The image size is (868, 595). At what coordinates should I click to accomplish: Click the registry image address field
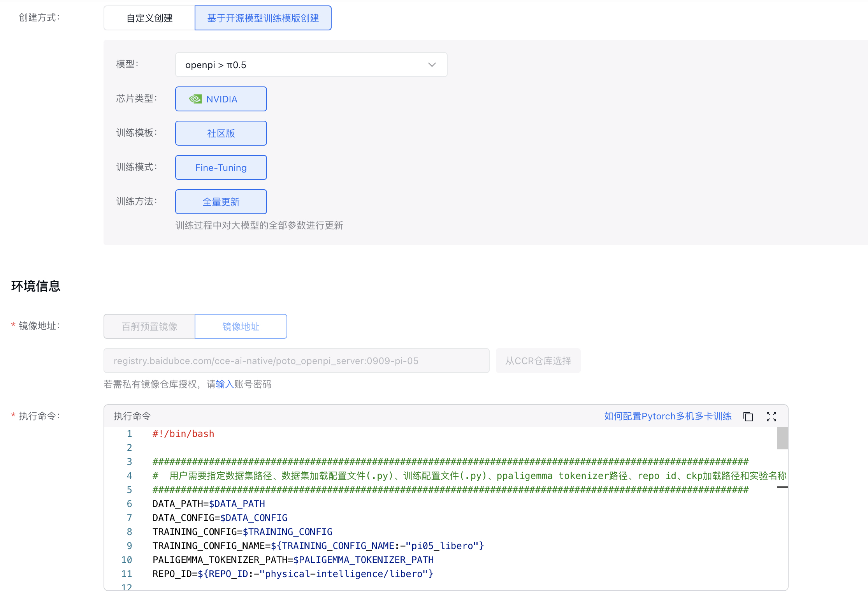[x=296, y=361]
